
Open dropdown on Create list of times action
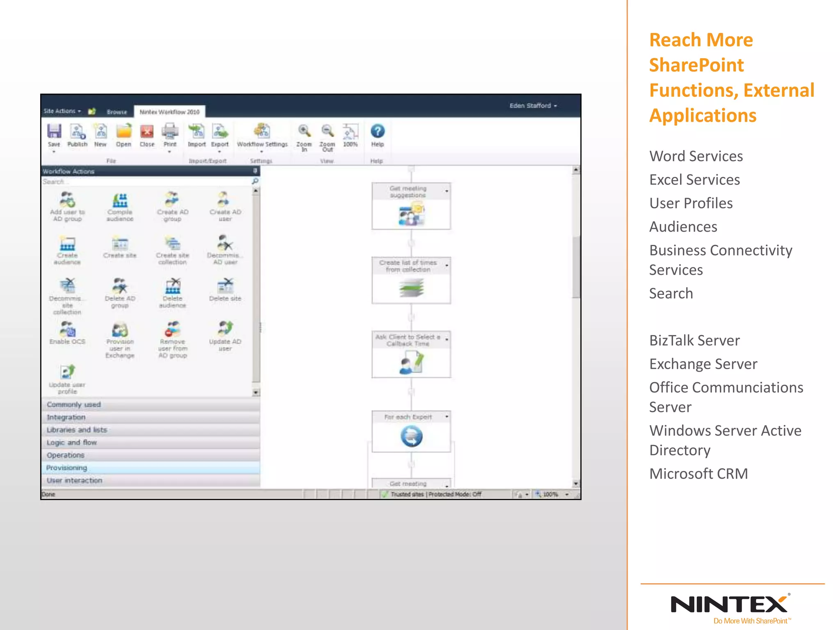(447, 265)
